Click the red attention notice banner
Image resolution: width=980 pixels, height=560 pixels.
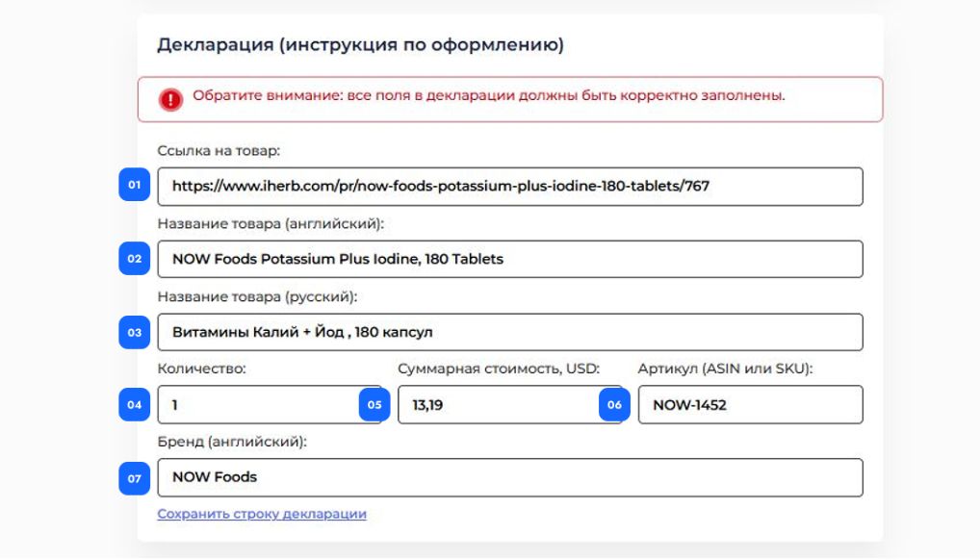pyautogui.click(x=510, y=99)
